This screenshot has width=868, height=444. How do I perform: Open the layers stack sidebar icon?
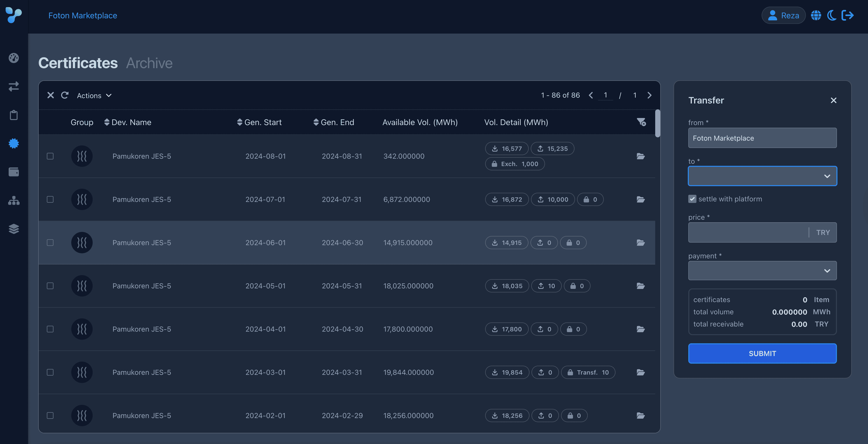pyautogui.click(x=14, y=229)
